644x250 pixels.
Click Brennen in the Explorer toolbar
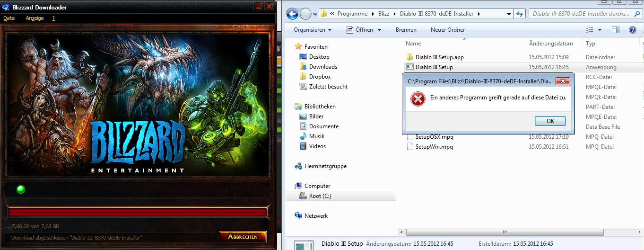pyautogui.click(x=406, y=30)
